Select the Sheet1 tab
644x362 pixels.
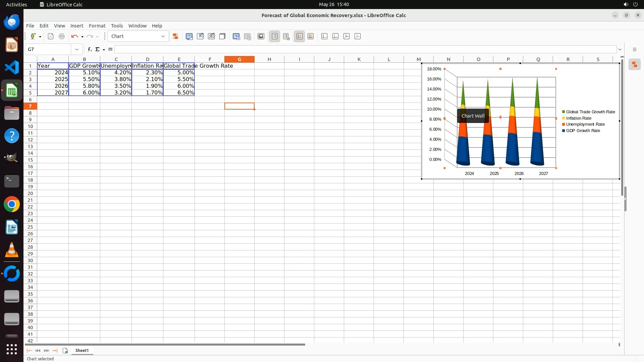[82, 351]
